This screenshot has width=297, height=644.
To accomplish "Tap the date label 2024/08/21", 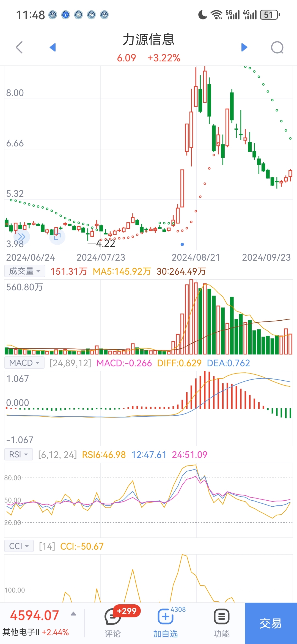I will 196,257.
